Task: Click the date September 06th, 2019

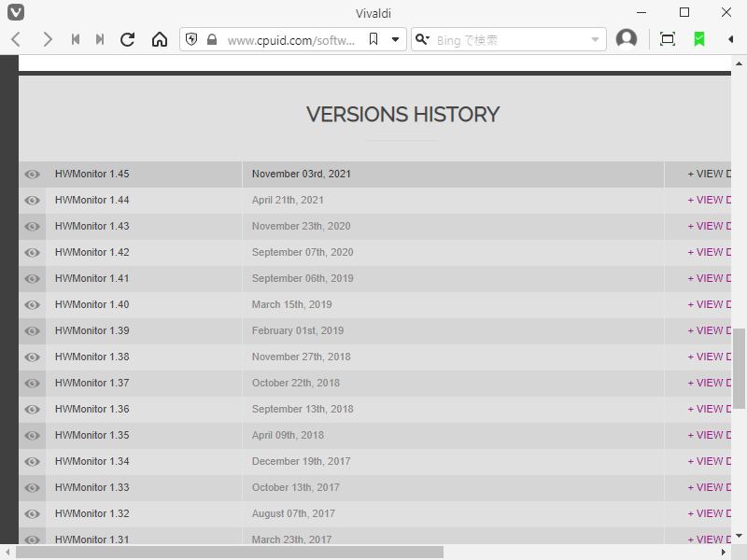Action: click(x=303, y=278)
